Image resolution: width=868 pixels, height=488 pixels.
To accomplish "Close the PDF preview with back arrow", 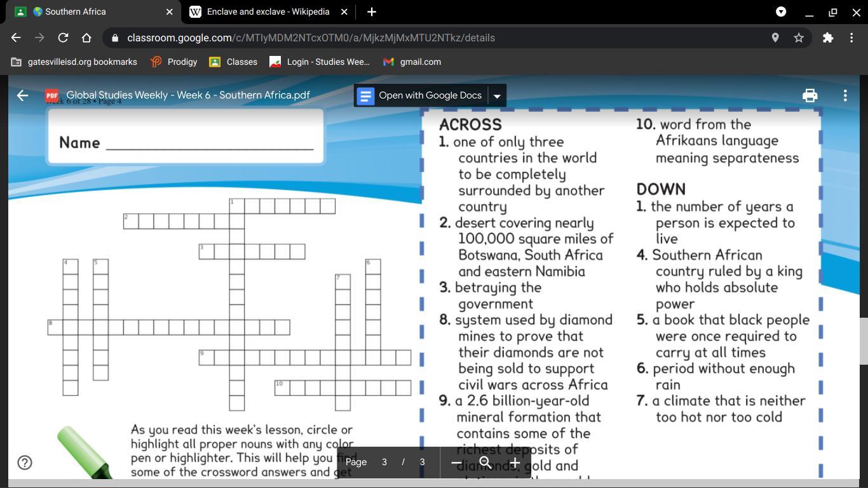I will coord(23,95).
